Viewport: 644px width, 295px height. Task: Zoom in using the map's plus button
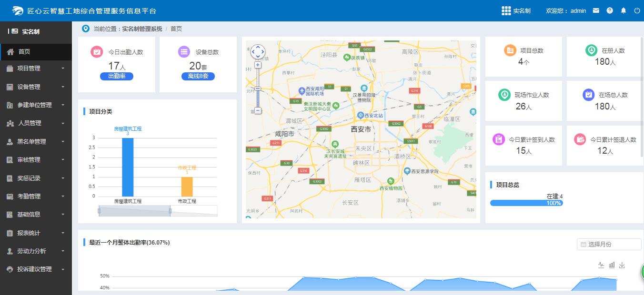tap(258, 64)
